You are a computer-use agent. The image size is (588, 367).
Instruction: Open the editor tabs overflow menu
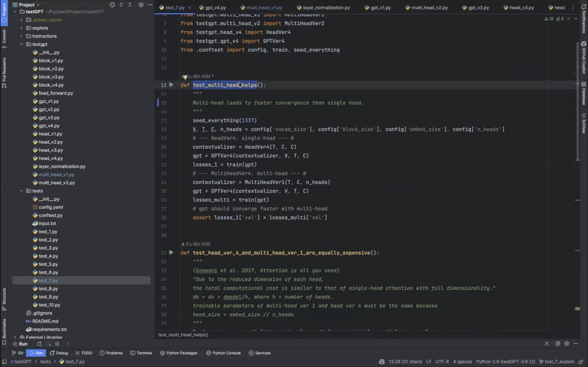click(573, 8)
